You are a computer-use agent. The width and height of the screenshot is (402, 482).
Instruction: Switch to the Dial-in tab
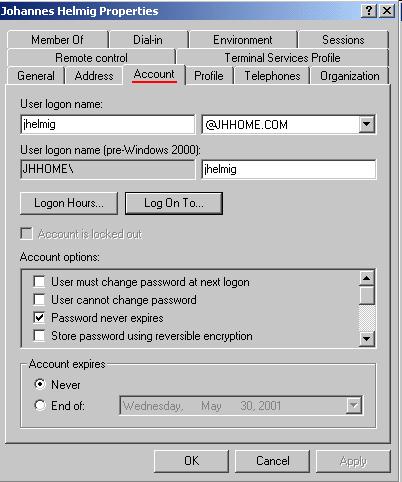tap(148, 40)
